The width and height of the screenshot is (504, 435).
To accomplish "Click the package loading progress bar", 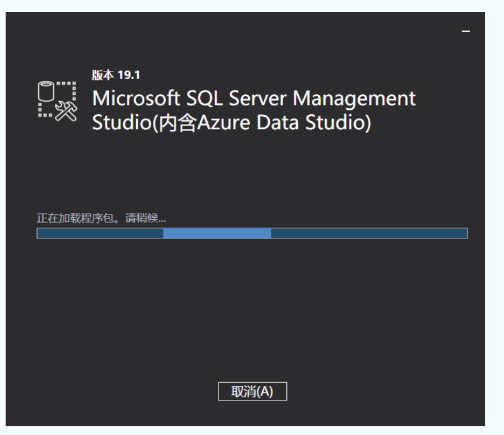I will (252, 234).
